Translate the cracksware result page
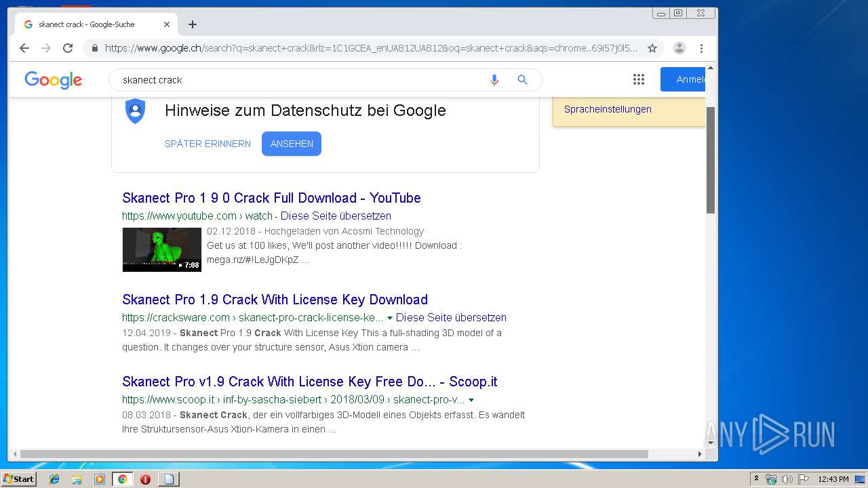Screen dimensions: 868x488 pyautogui.click(x=451, y=318)
